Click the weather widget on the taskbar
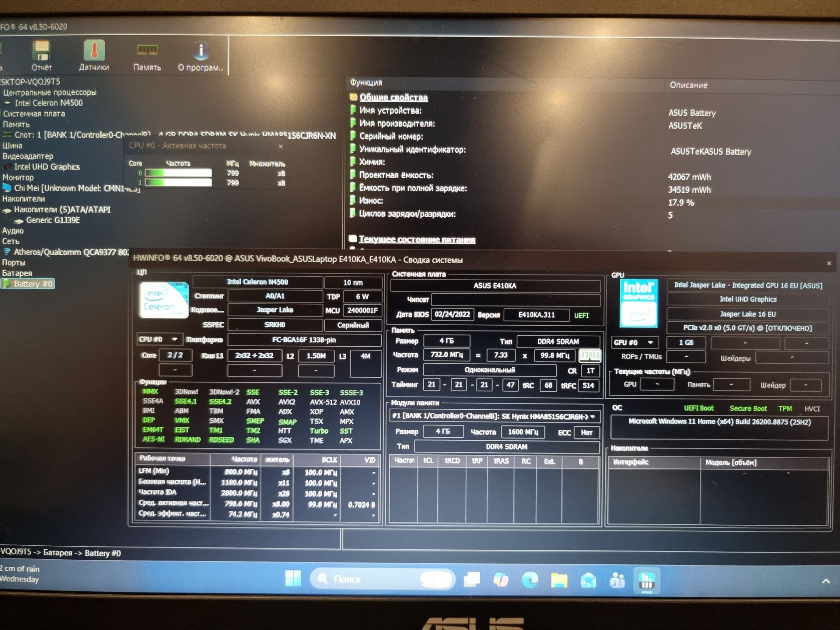The height and width of the screenshot is (630, 840). [20, 574]
